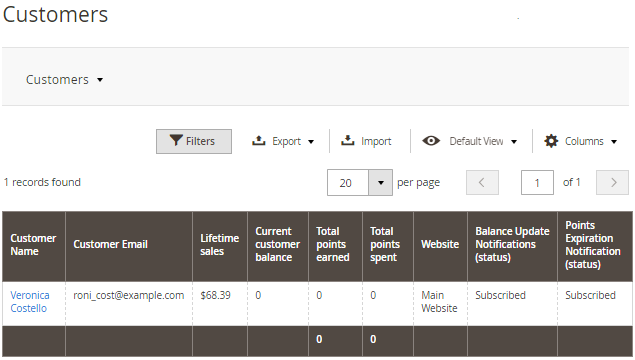Go to the previous page arrow
Screen dimensions: 635x360
pos(482,183)
